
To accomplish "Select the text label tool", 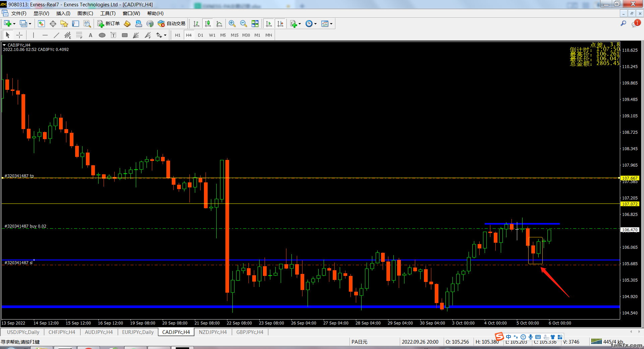I will pos(113,35).
